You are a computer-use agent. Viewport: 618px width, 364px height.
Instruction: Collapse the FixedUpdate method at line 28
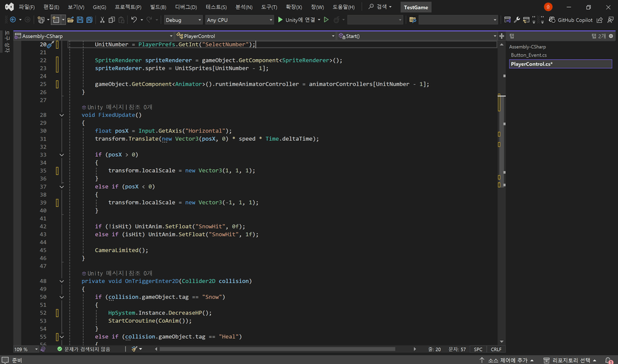pyautogui.click(x=62, y=115)
